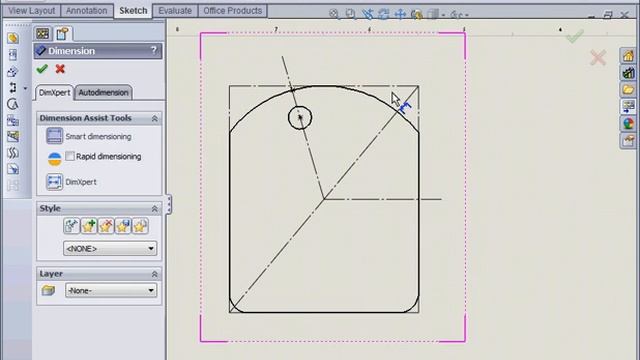
Task: Click the Rapid dimensioning blue-yellow circle icon
Action: coord(54,159)
